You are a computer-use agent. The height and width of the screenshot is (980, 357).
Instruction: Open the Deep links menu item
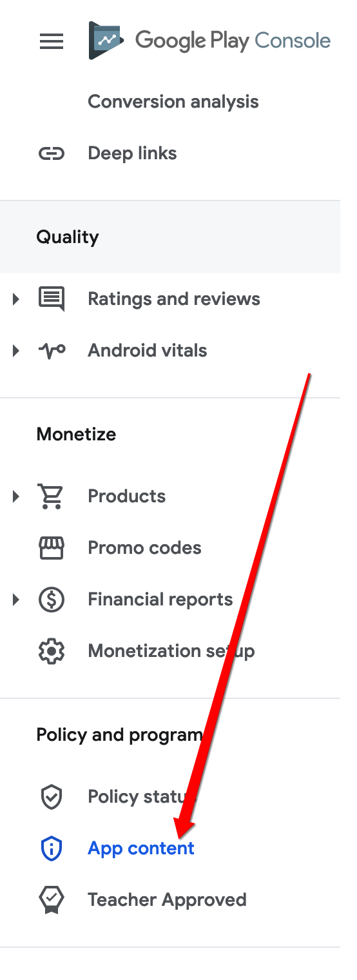pos(132,153)
